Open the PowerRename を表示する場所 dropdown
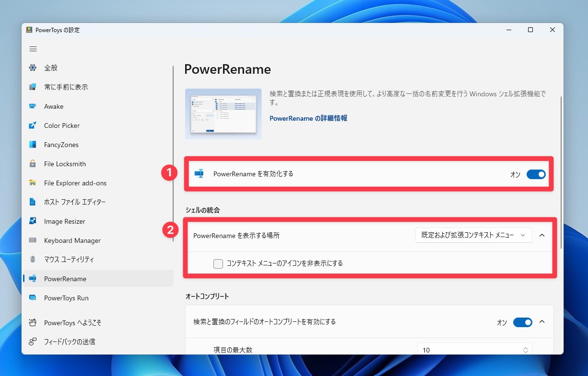This screenshot has width=588, height=376. [x=473, y=235]
